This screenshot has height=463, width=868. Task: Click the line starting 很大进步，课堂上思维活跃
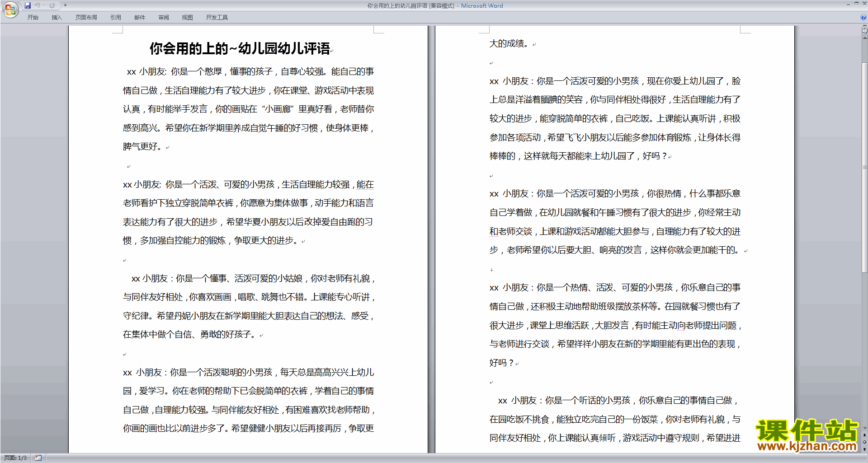click(x=615, y=325)
